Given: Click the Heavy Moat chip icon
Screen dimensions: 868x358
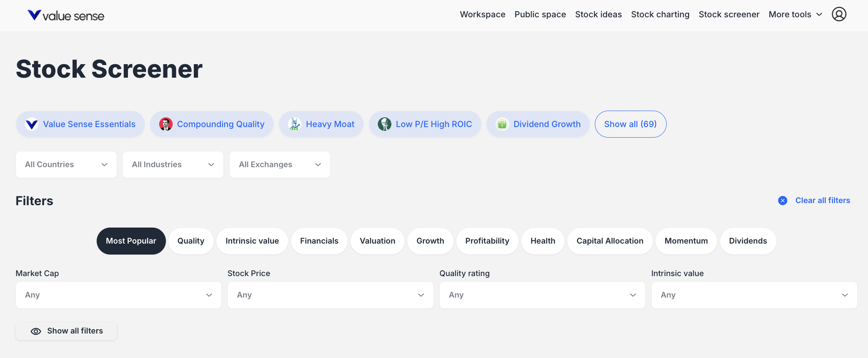Looking at the screenshot, I should tap(295, 124).
